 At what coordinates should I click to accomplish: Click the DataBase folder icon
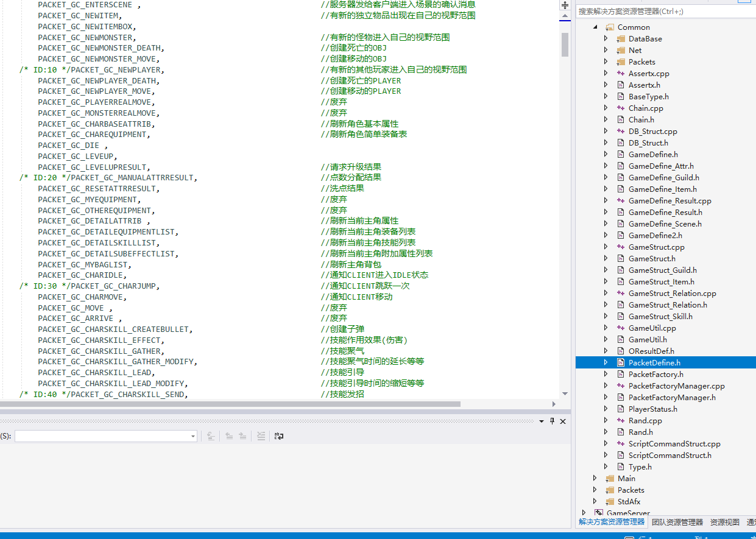[621, 39]
